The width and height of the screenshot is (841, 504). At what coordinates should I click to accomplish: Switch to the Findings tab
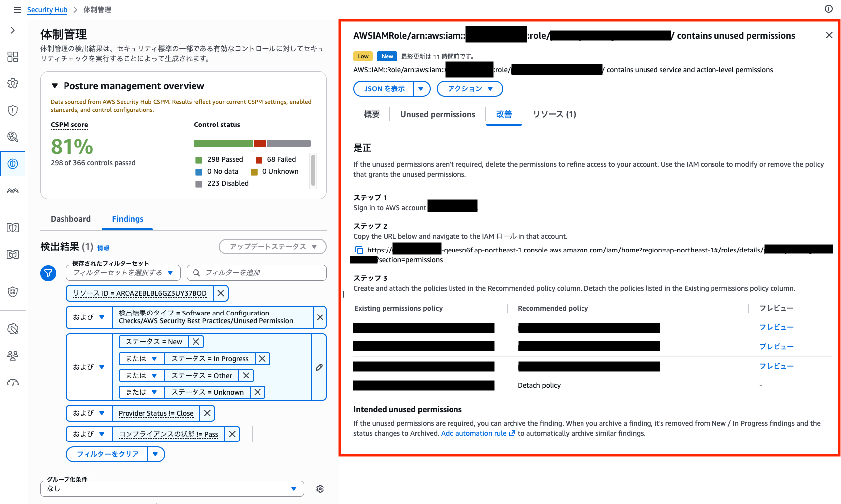(x=128, y=219)
